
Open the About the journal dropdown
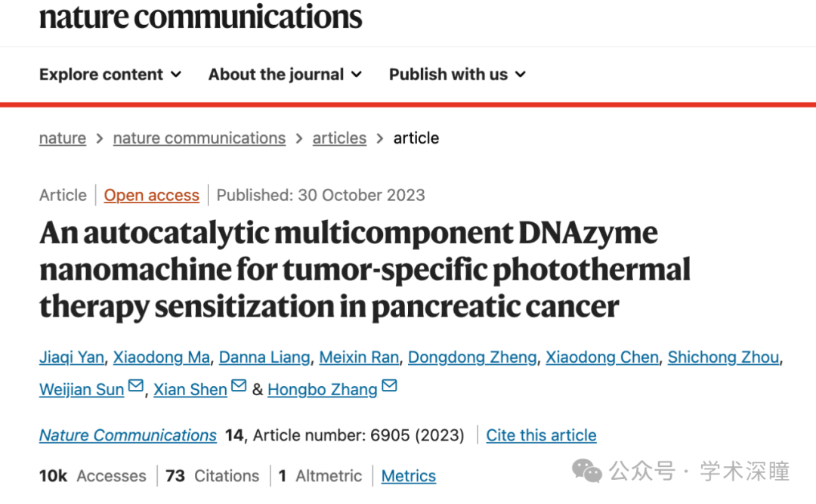click(285, 75)
